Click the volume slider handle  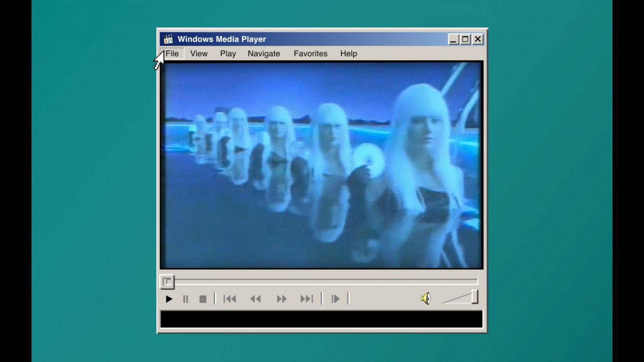click(475, 297)
